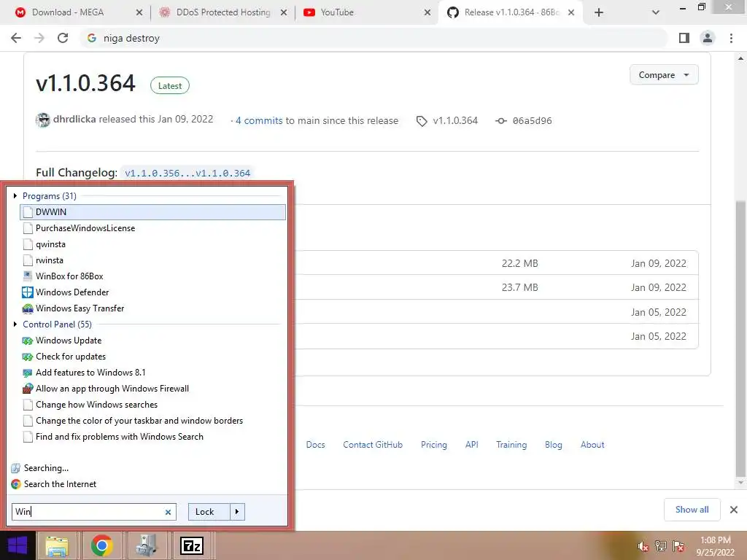747x560 pixels.
Task: Open Windows Update control panel item
Action: point(152,341)
